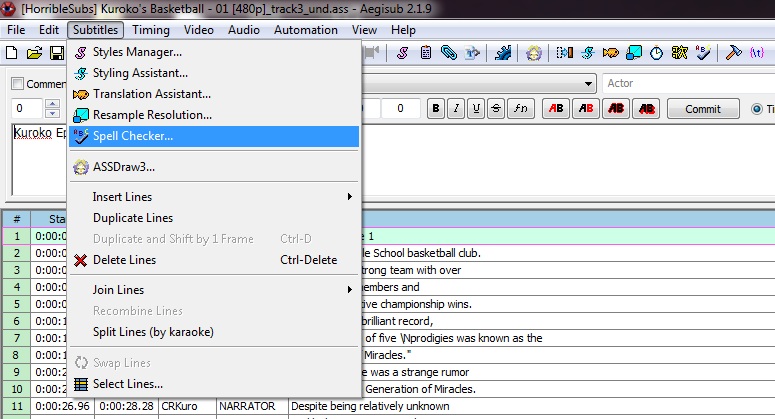Open Resample Resolution toolbar icon
This screenshot has height=419, width=775.
[x=634, y=52]
